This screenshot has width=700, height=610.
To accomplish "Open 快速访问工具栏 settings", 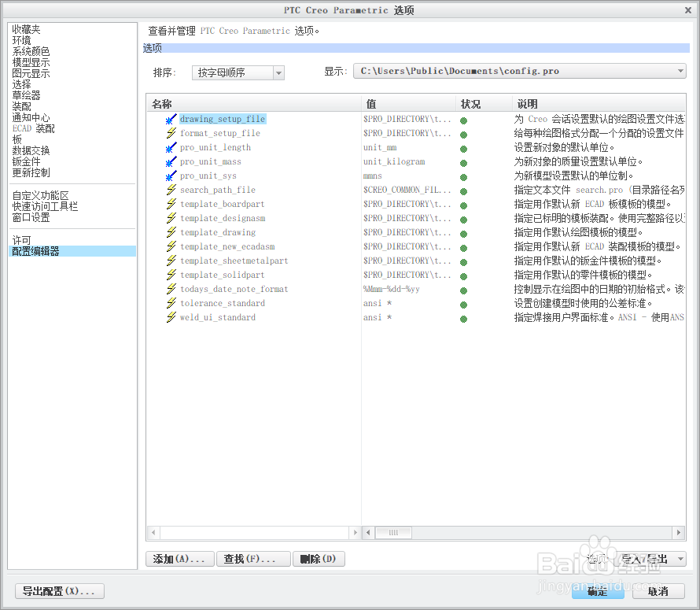I will 45,206.
